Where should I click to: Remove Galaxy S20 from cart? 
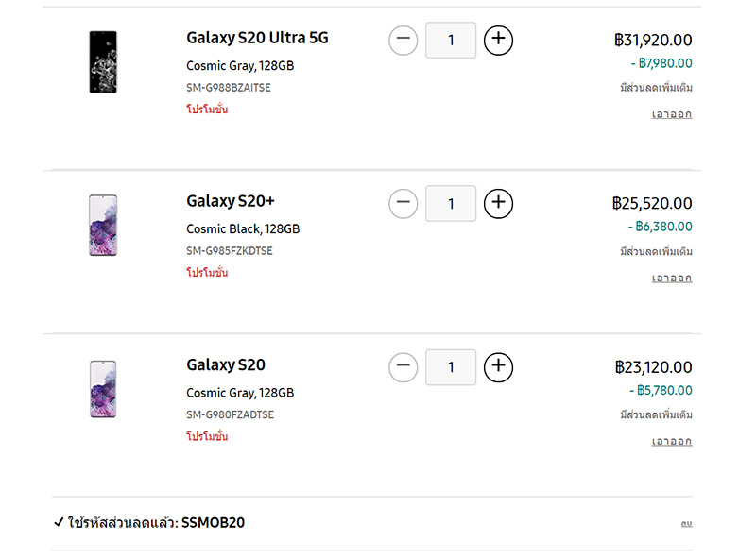(x=672, y=441)
